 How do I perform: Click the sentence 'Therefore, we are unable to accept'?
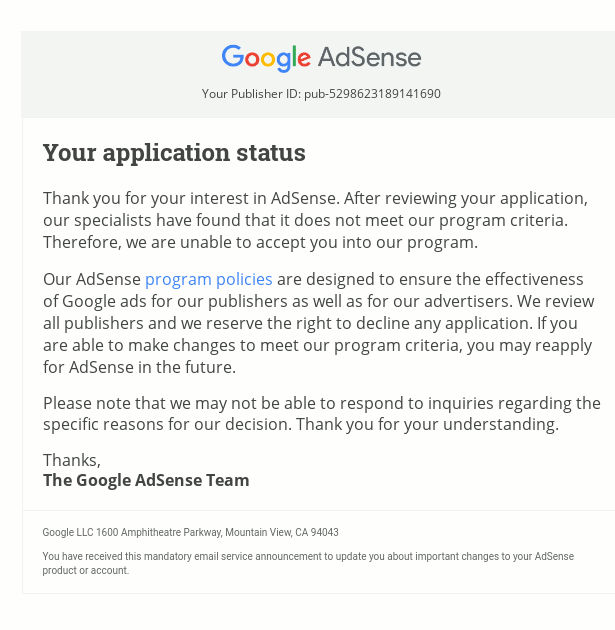[x=260, y=243]
